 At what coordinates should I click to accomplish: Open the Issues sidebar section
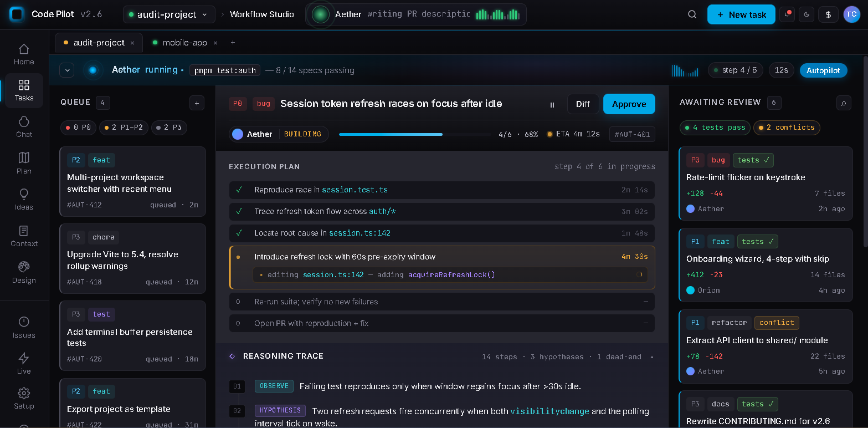point(24,328)
